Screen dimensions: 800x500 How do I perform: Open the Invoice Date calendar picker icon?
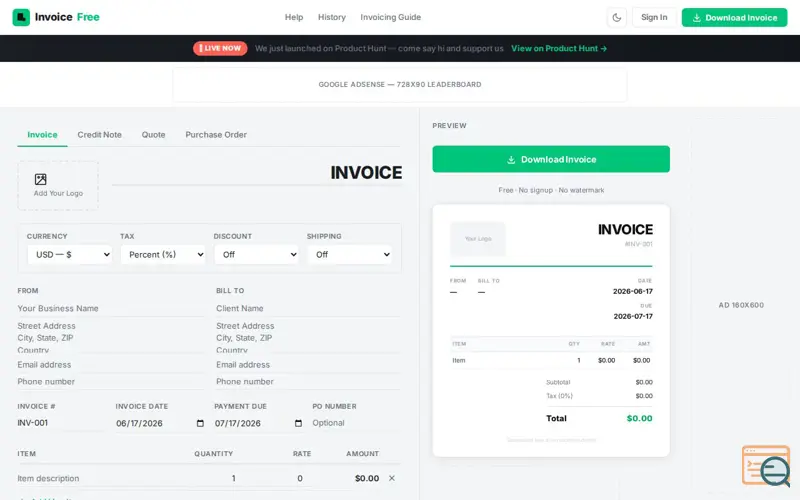tap(200, 423)
